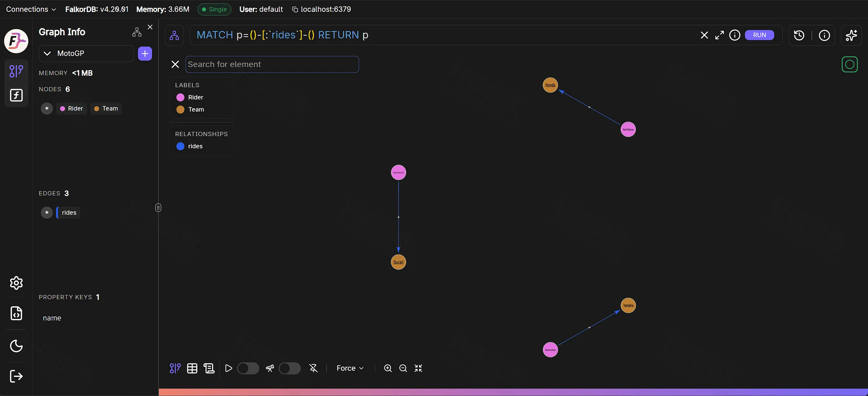Click the orange Team color swatch
The image size is (868, 396).
pyautogui.click(x=180, y=110)
